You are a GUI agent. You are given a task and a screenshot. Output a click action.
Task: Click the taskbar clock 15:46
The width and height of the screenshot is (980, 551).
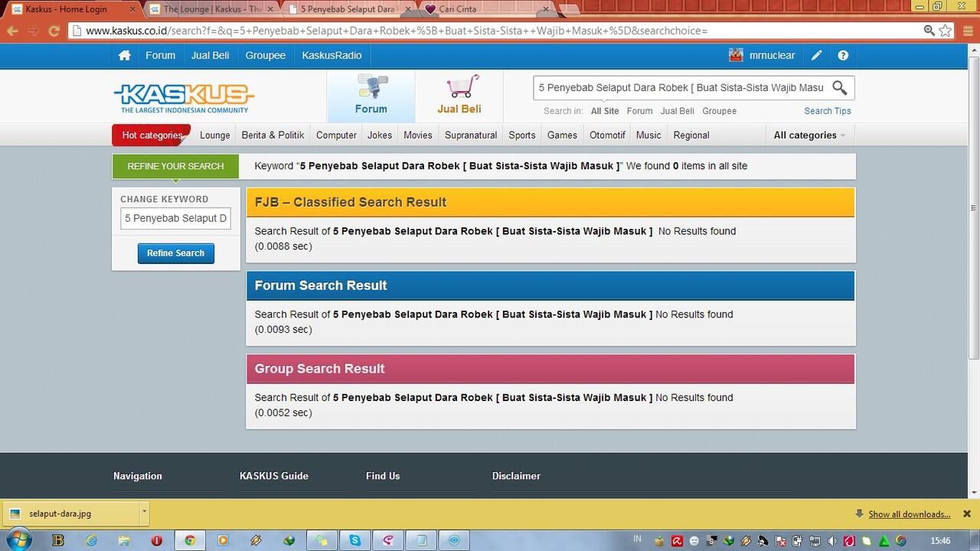pos(940,541)
